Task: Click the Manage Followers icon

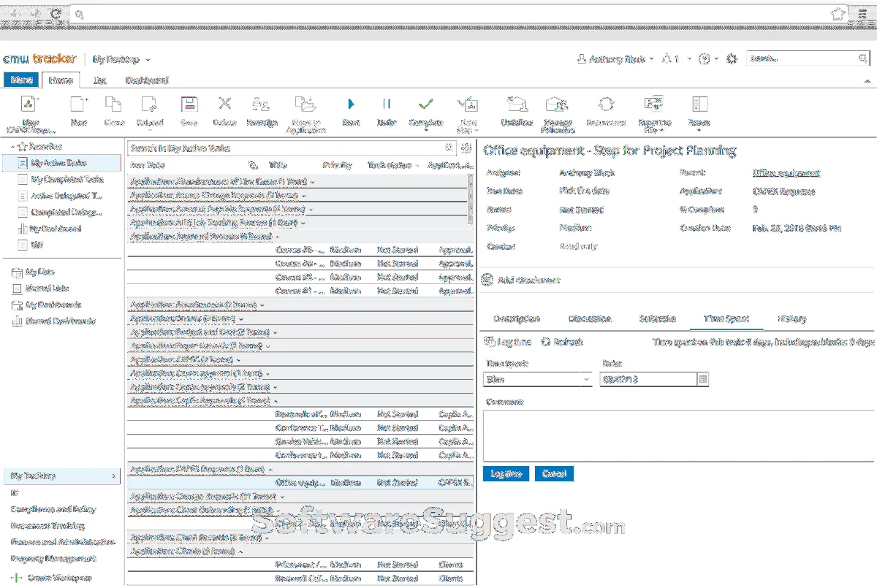Action: tap(557, 110)
